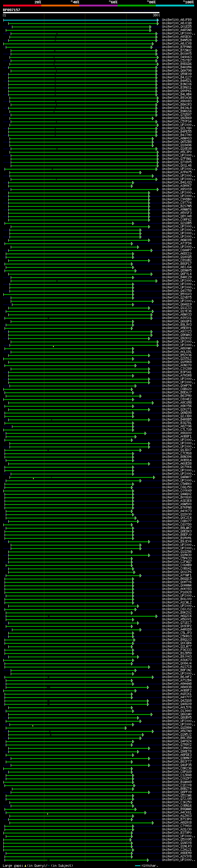The image size is (197, 868).
Task: Click the cyan alignment bar for UniRef100_A8JFR9
Action: tap(81, 20)
